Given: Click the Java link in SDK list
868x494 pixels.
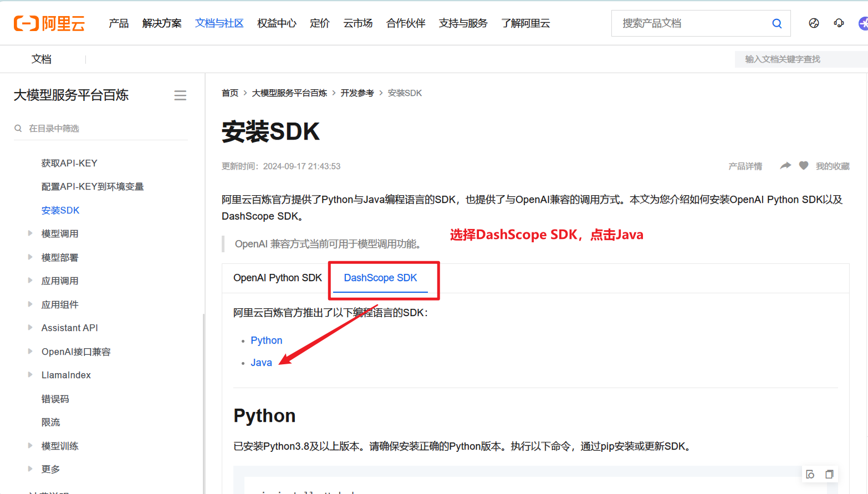Looking at the screenshot, I should point(261,363).
